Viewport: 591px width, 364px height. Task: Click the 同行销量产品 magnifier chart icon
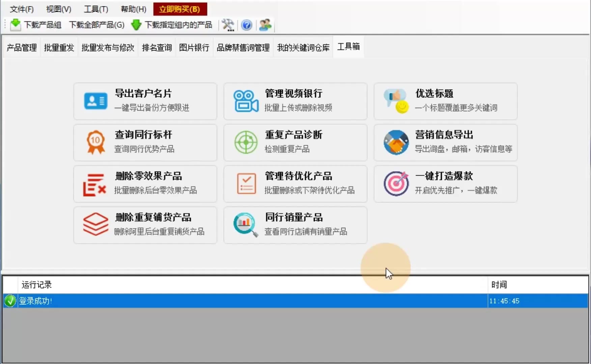point(246,225)
